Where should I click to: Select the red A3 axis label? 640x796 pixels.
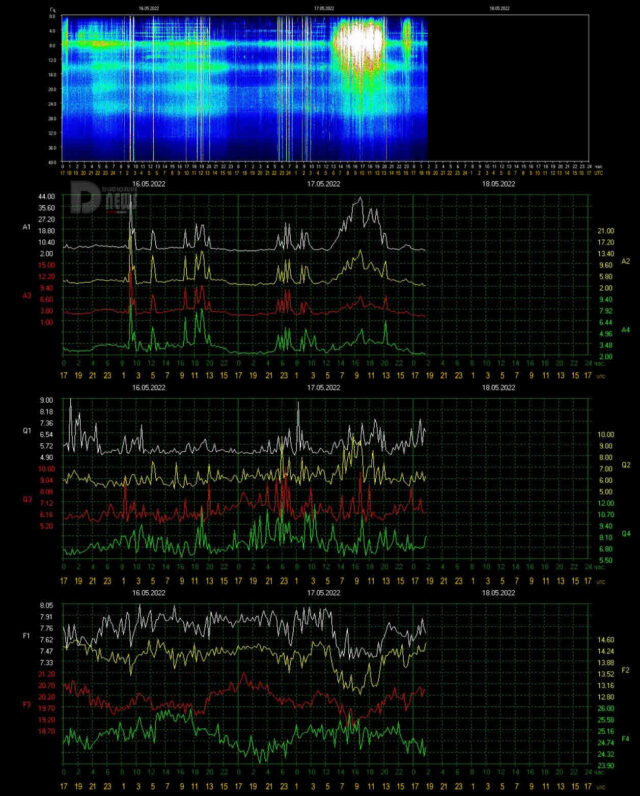[27, 296]
